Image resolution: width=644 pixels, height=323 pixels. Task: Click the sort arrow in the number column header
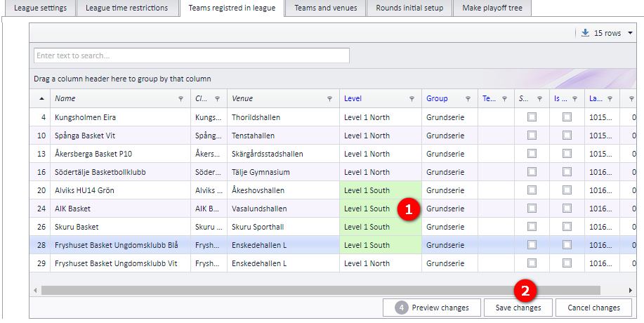click(x=42, y=98)
